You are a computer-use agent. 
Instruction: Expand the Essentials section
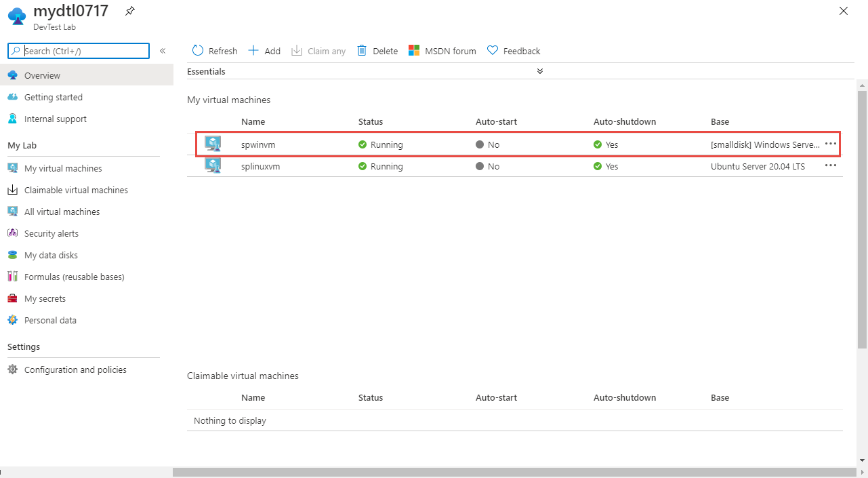click(x=540, y=71)
